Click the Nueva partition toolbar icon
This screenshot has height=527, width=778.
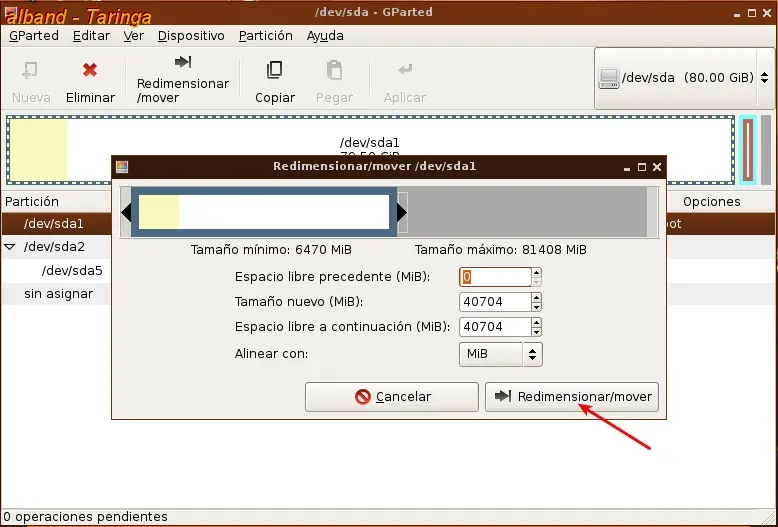[30, 70]
